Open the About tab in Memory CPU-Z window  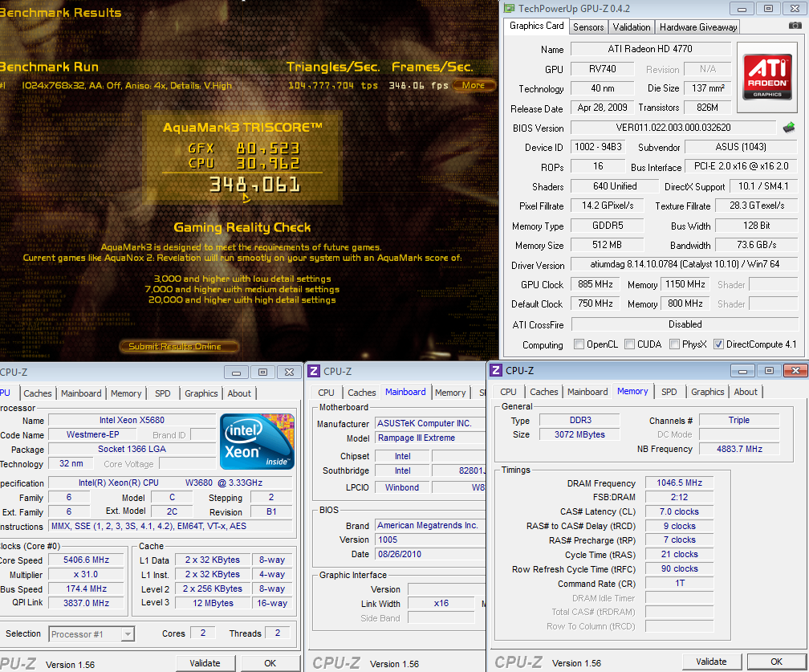(746, 392)
